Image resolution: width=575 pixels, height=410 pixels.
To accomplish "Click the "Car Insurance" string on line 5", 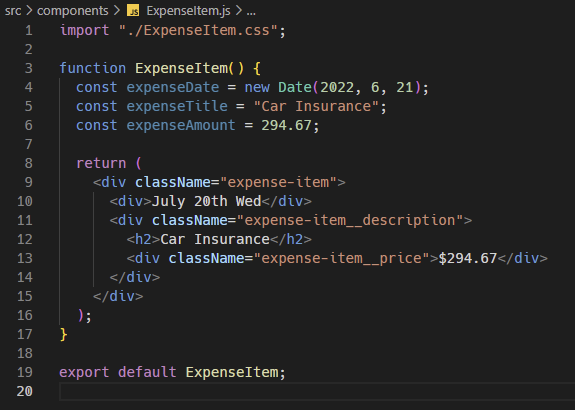I will click(316, 107).
